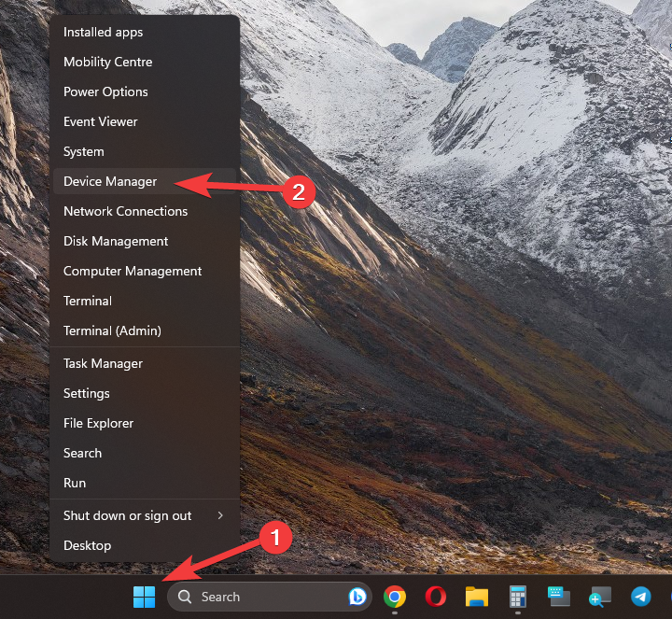The image size is (672, 619).
Task: Choose Run from the quick link menu
Action: click(x=75, y=483)
